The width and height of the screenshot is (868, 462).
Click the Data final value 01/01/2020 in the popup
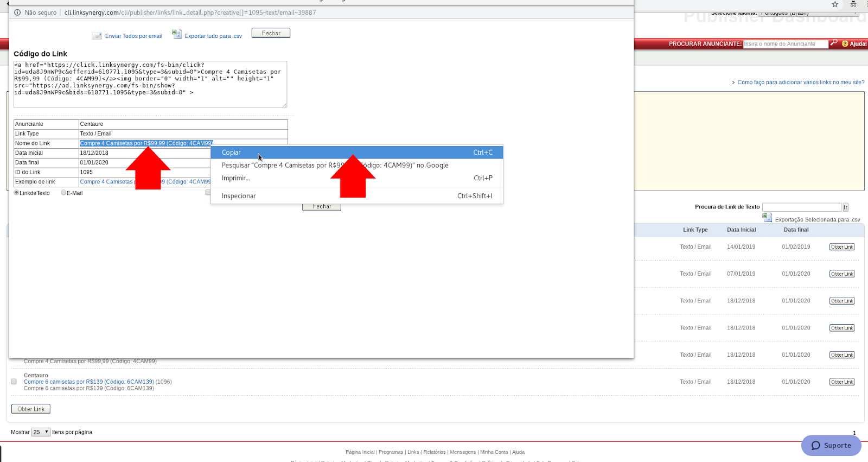pyautogui.click(x=94, y=162)
